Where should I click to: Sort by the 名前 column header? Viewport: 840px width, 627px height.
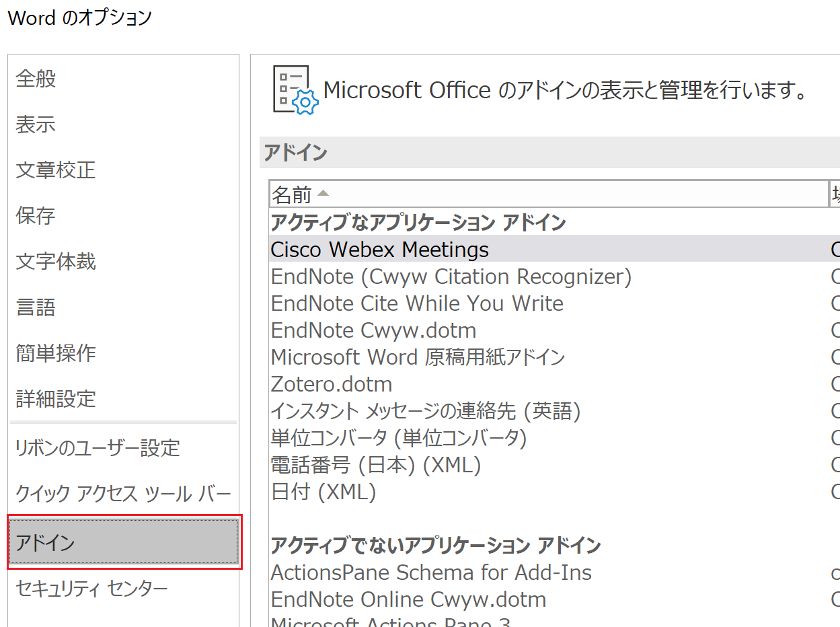(549, 194)
